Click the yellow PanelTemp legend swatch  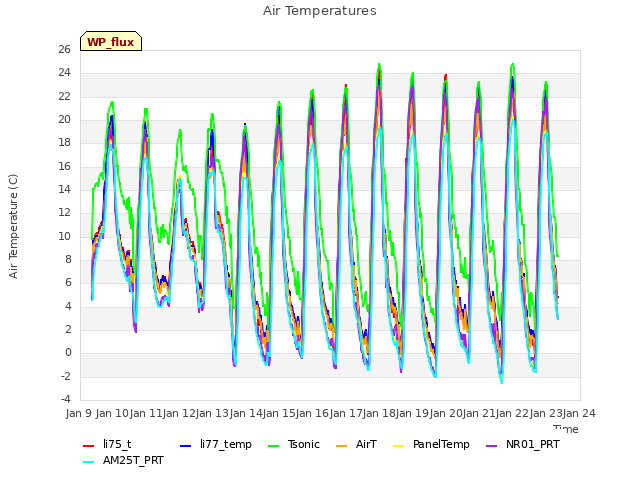[398, 446]
